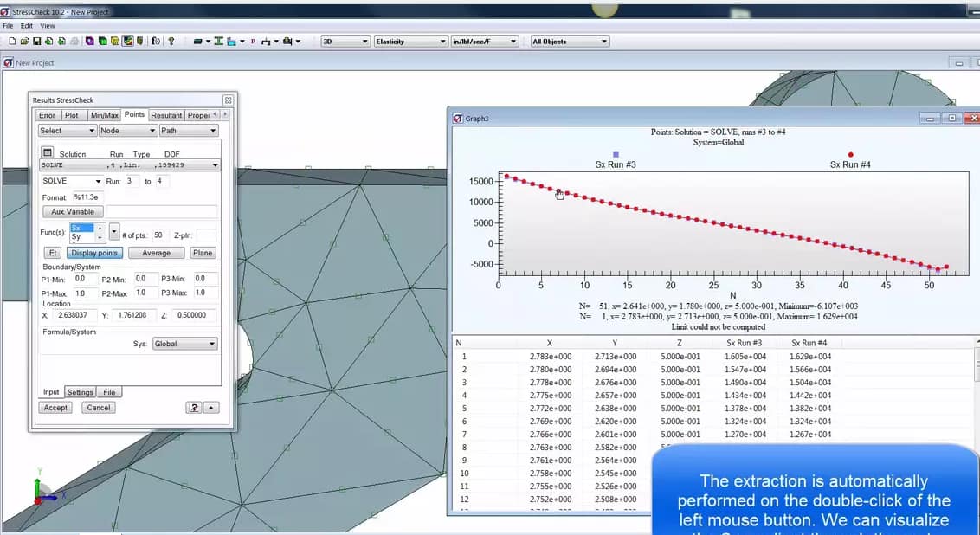Select the teal I-beam extraction icon on toolbar
The image size is (980, 535).
pyautogui.click(x=218, y=41)
